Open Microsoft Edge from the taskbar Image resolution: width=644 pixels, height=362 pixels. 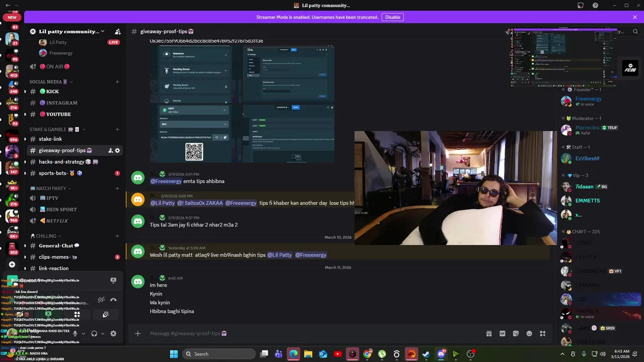[293, 354]
